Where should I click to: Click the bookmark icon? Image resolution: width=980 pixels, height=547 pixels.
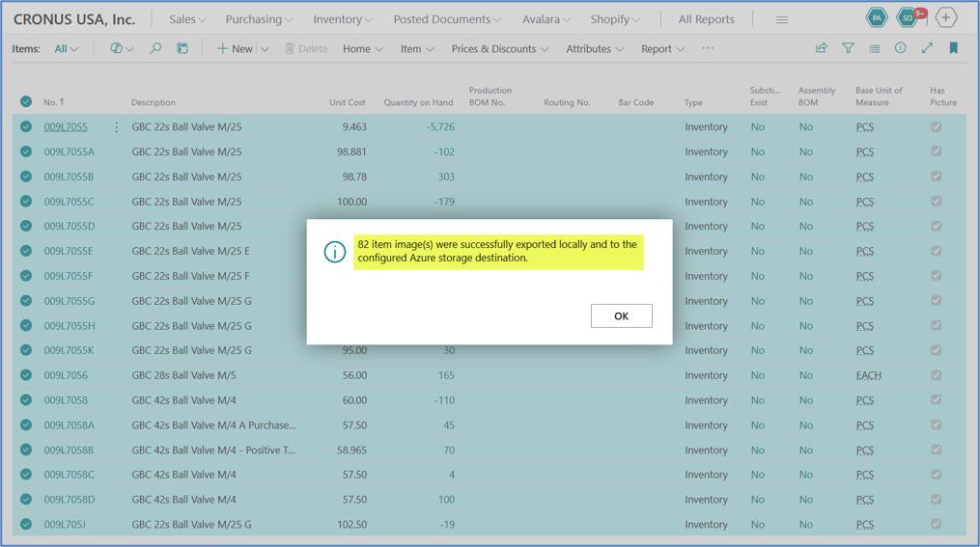coord(953,47)
